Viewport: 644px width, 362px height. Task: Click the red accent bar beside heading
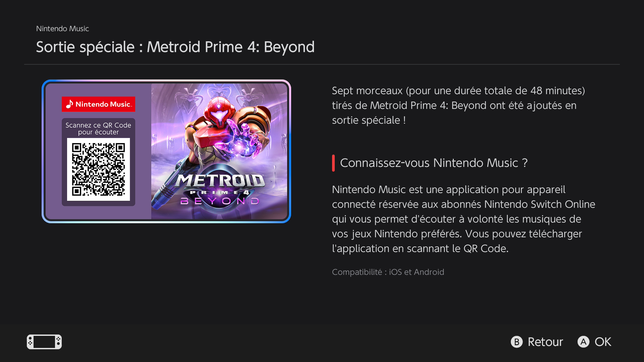pos(333,163)
